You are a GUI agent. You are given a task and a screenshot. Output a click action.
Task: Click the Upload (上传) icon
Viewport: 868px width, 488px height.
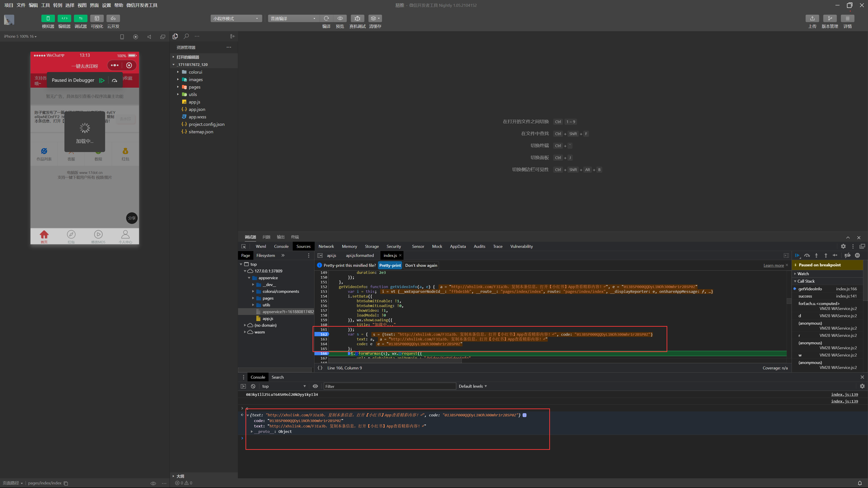812,18
